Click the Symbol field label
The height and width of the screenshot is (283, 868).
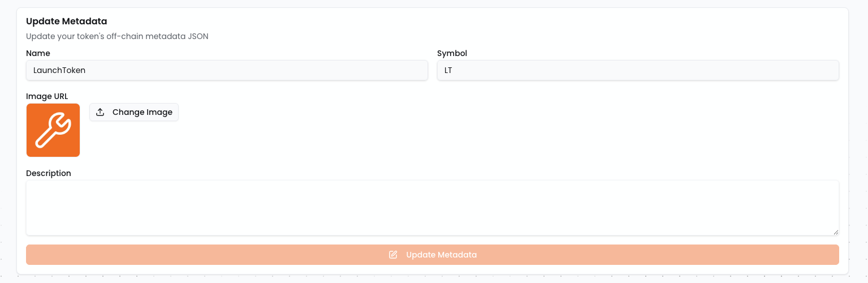(x=452, y=53)
